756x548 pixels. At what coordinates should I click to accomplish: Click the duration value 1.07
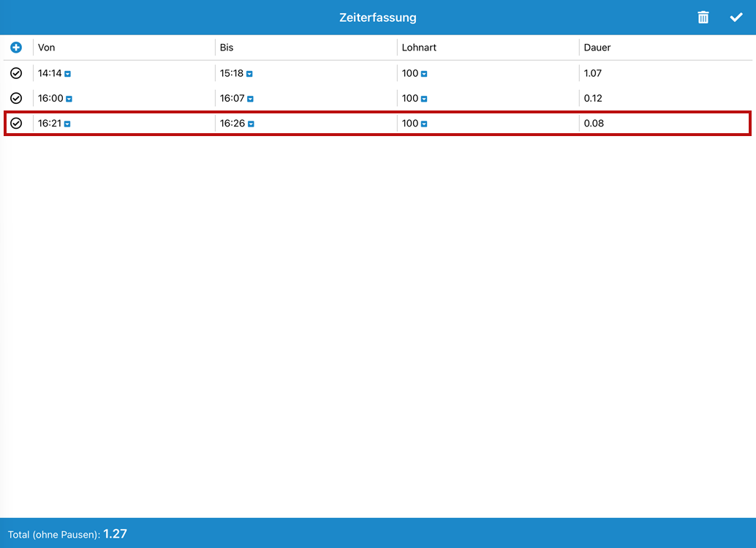click(592, 73)
